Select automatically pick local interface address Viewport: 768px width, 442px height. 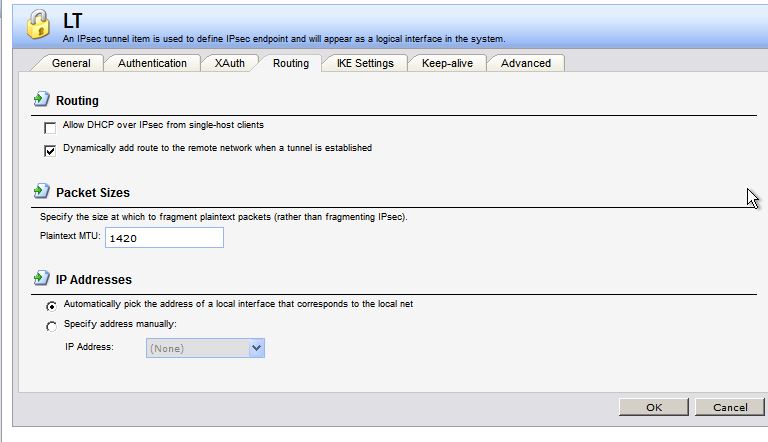51,306
